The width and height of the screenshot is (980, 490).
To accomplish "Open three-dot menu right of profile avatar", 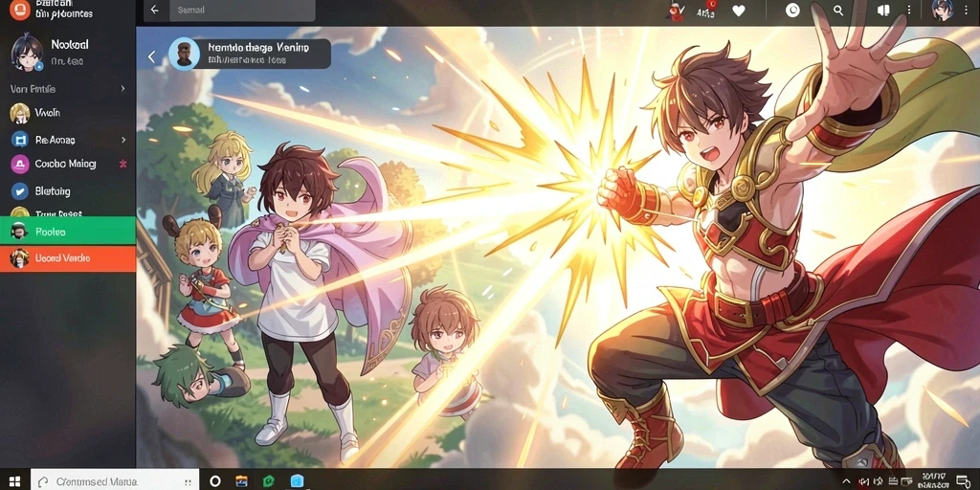I will (965, 11).
